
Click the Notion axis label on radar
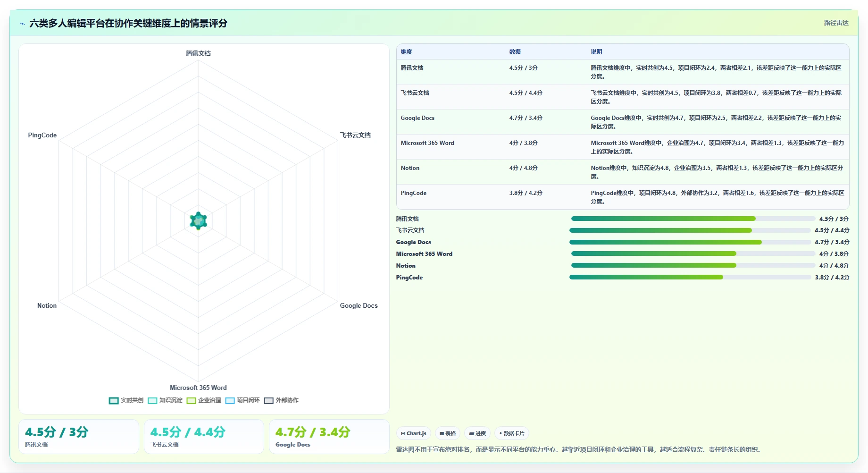pos(47,306)
